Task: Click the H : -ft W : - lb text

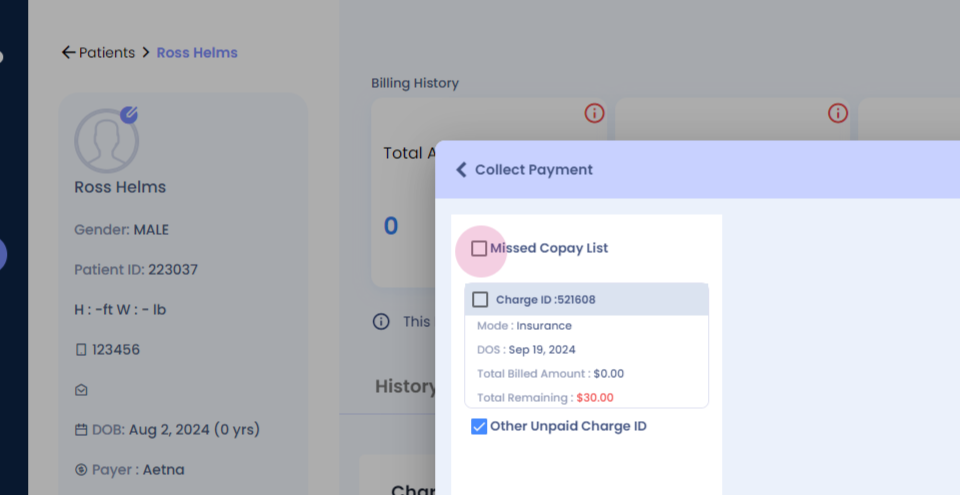Action: (x=120, y=309)
